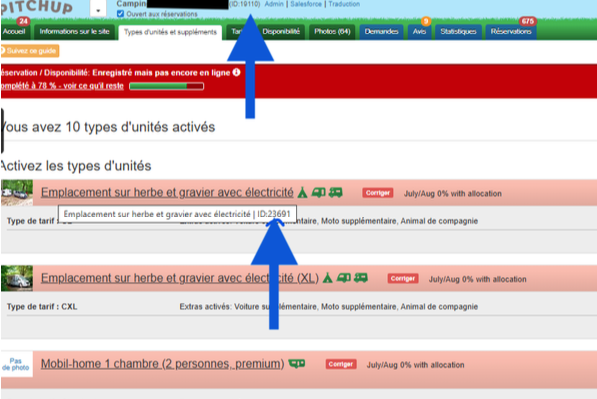Click the caravan icon beside Mobil-home 1 chambre
Viewport: 597px width, 399px height.
pos(297,364)
